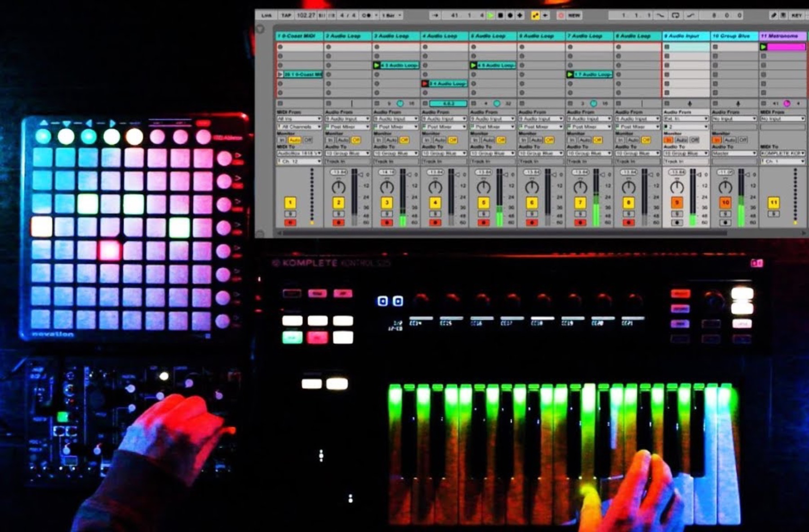Select the 9 Audio Input track header

tap(685, 35)
